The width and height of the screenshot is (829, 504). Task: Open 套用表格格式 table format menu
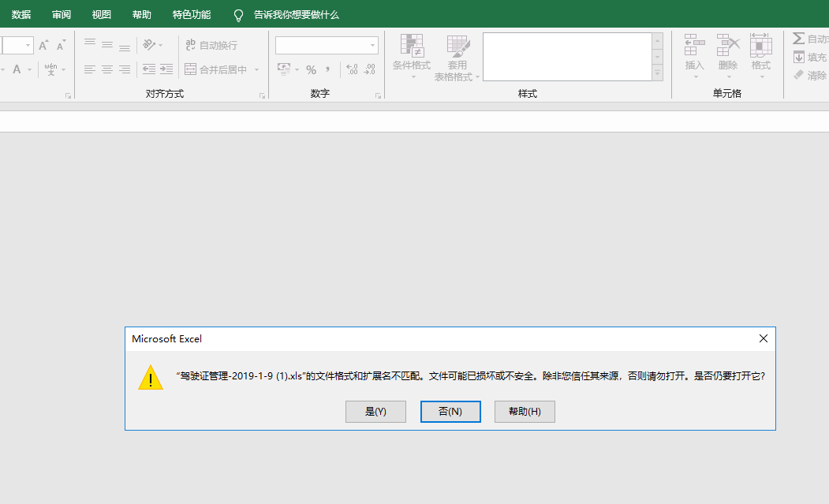coord(457,58)
